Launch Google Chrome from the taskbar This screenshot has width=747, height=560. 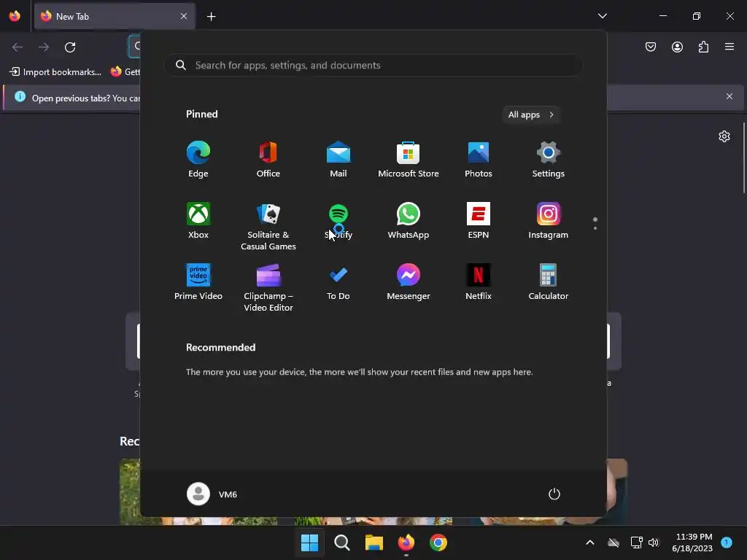click(438, 542)
